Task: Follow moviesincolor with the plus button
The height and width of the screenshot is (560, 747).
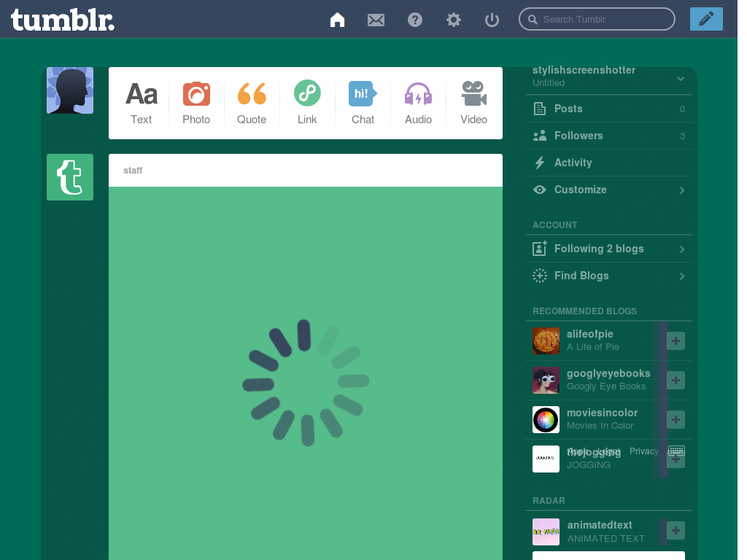Action: [x=676, y=419]
